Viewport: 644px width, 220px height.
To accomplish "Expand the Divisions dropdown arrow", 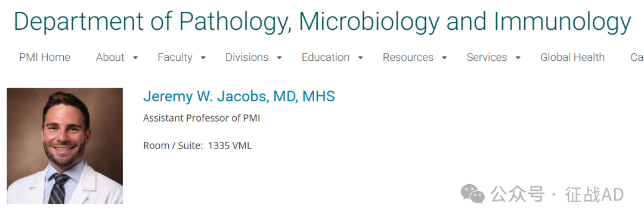I will 279,58.
